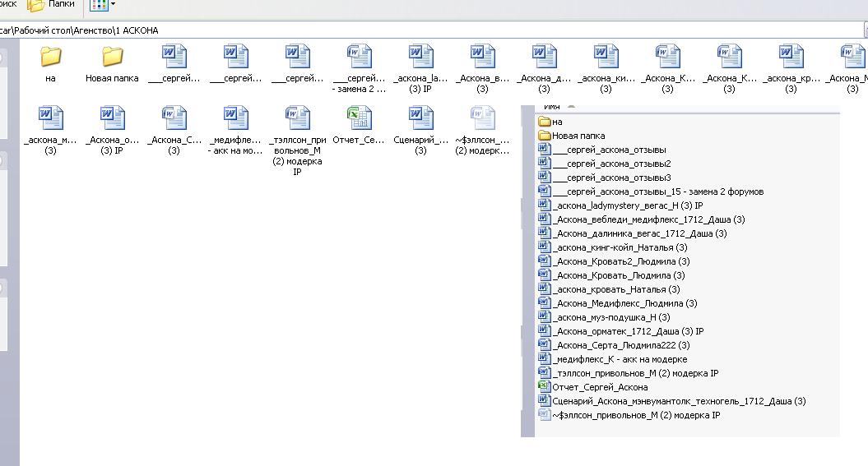Select the large Excel icon 'Отчет_Се…'

click(360, 118)
